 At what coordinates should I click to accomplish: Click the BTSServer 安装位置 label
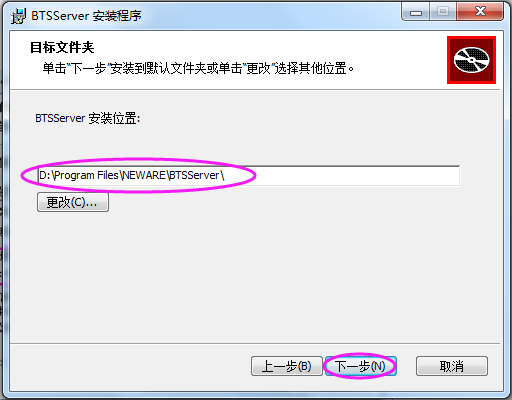(x=88, y=118)
